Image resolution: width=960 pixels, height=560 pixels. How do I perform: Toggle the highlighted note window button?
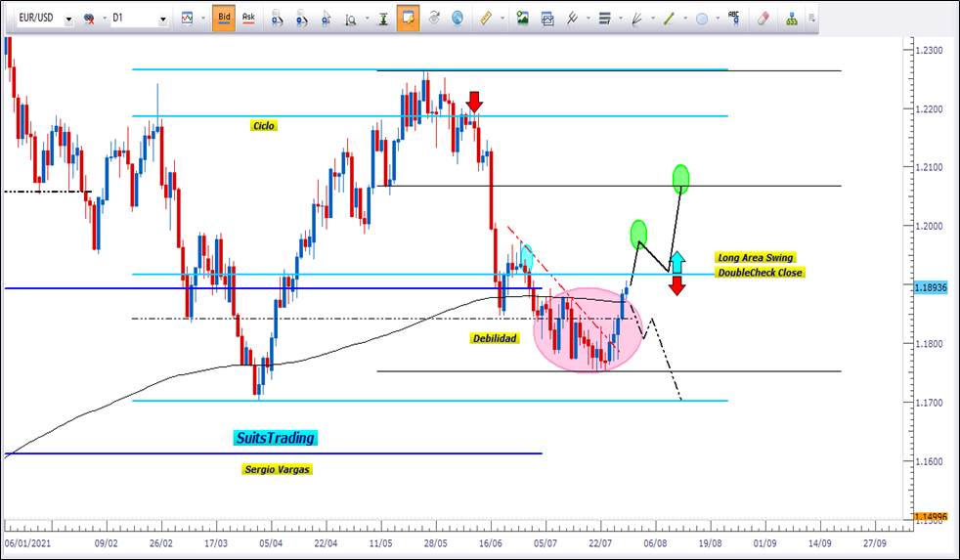[408, 18]
